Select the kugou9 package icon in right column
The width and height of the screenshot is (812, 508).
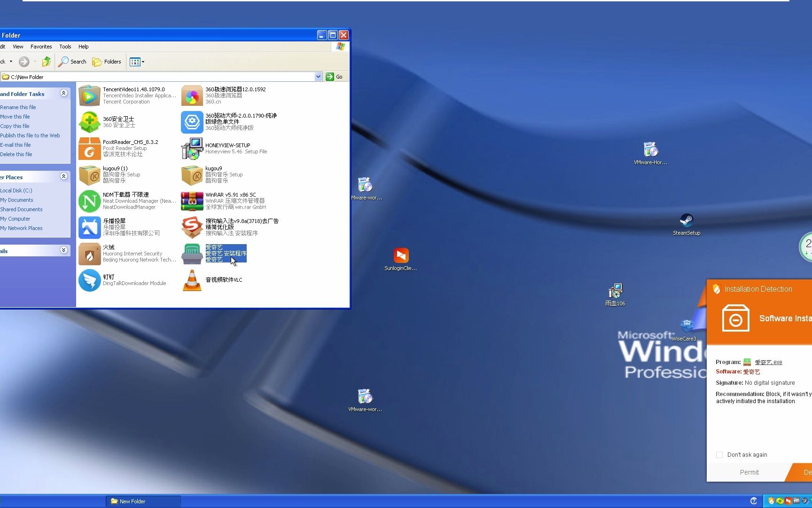[x=192, y=175]
